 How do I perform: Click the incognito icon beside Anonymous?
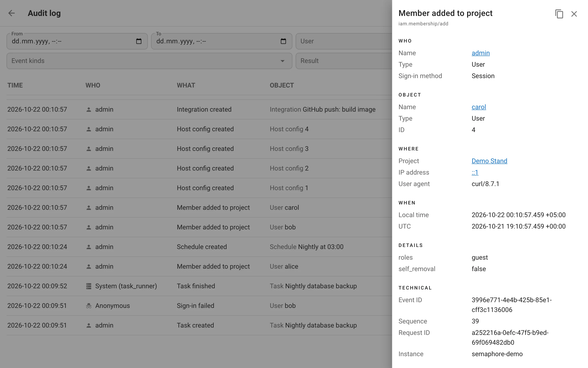(x=89, y=306)
